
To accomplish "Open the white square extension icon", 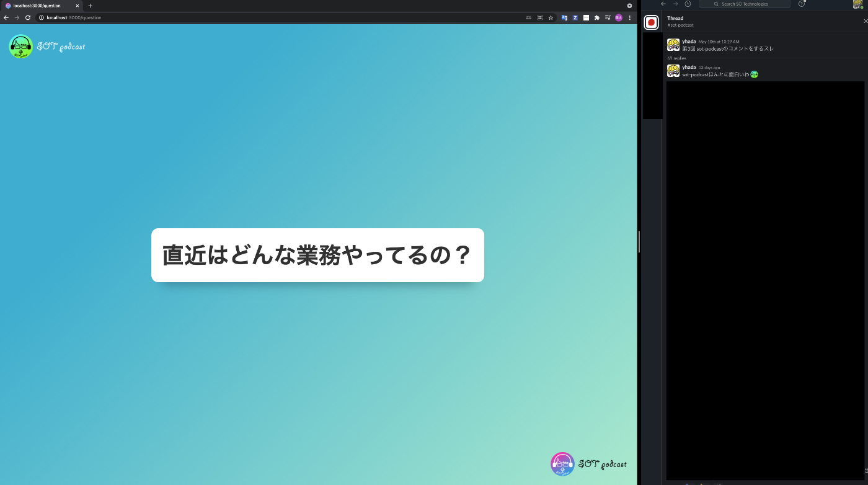I will (x=586, y=17).
